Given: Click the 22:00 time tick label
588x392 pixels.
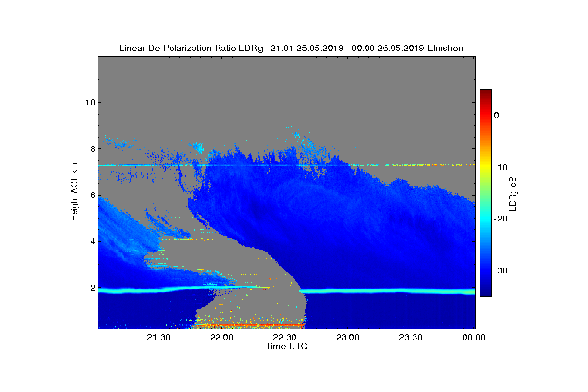Looking at the screenshot, I should 222,337.
